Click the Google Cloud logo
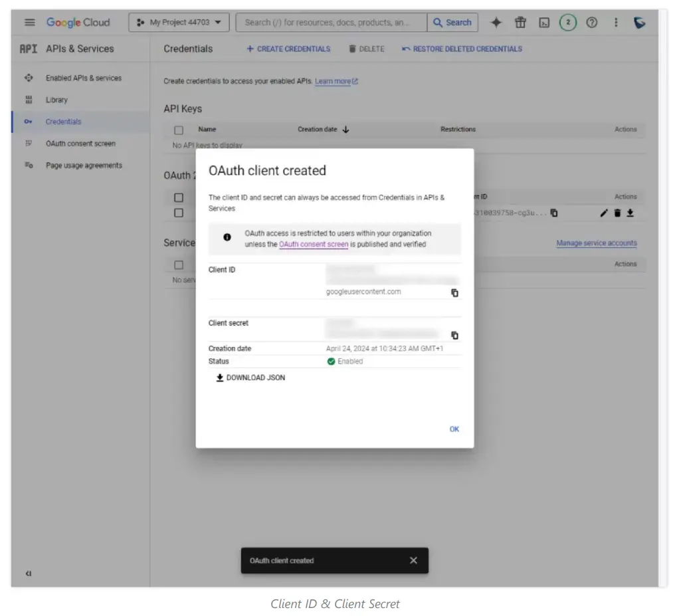Screen dimensions: 675x616 tap(78, 23)
